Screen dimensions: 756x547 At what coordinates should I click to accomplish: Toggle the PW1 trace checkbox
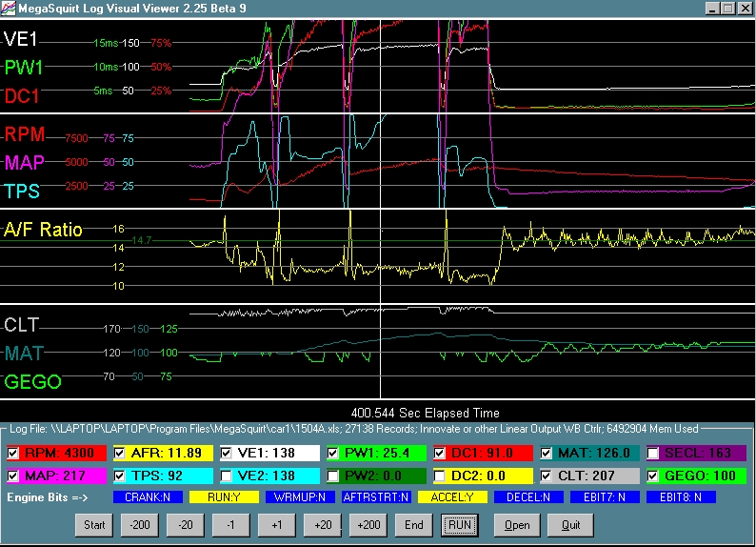pyautogui.click(x=332, y=453)
